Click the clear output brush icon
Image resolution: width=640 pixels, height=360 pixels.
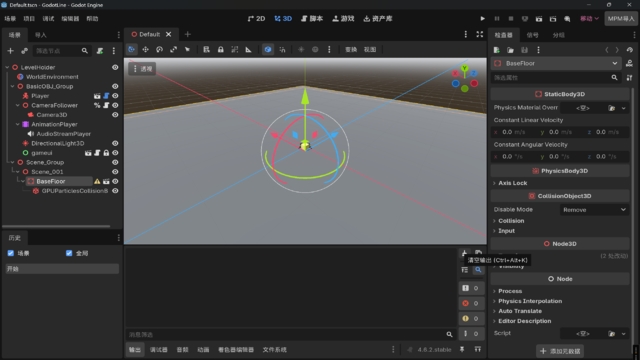click(464, 253)
